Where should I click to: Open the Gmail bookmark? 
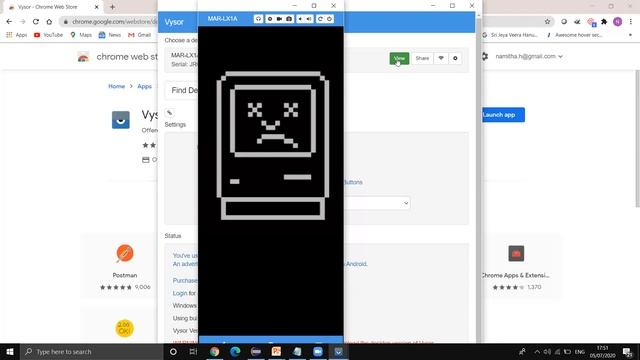140,35
